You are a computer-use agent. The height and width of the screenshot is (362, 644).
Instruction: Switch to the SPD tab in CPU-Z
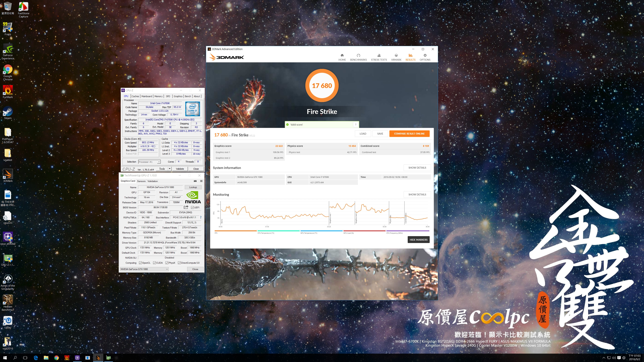coord(168,96)
